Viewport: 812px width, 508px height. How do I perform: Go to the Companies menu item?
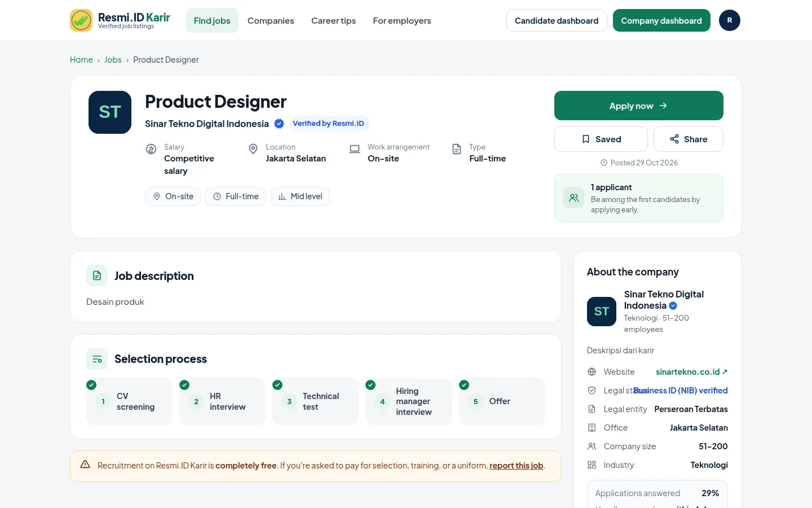click(x=271, y=20)
